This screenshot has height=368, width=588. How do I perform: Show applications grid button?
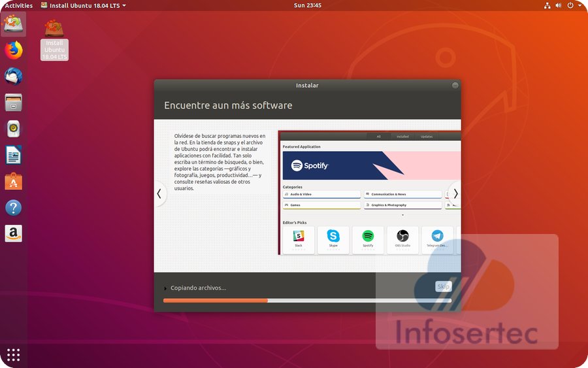point(13,355)
